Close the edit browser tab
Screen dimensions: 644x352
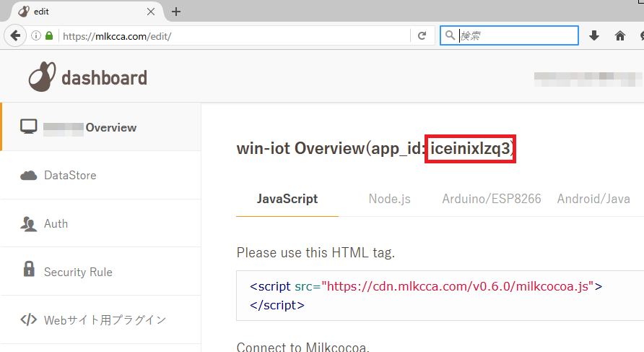pos(151,12)
